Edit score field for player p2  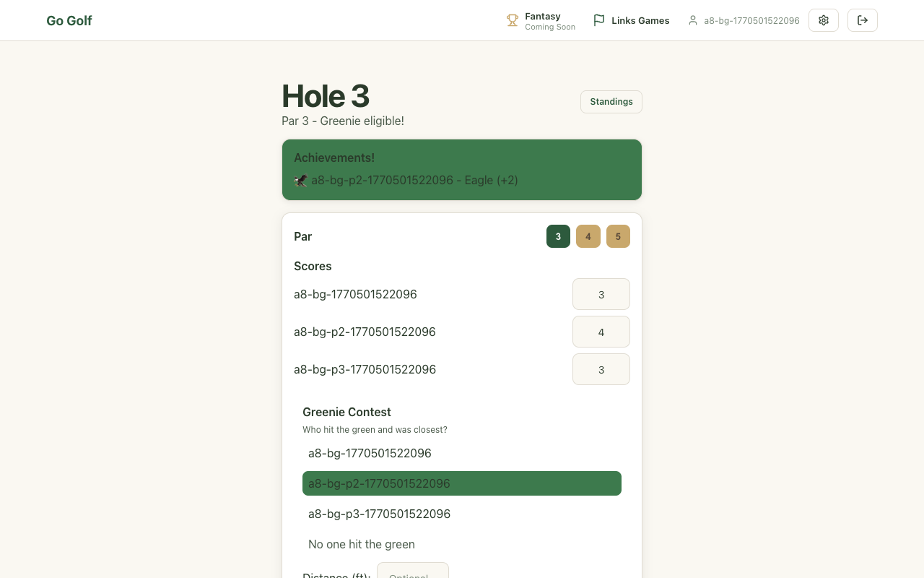(601, 332)
